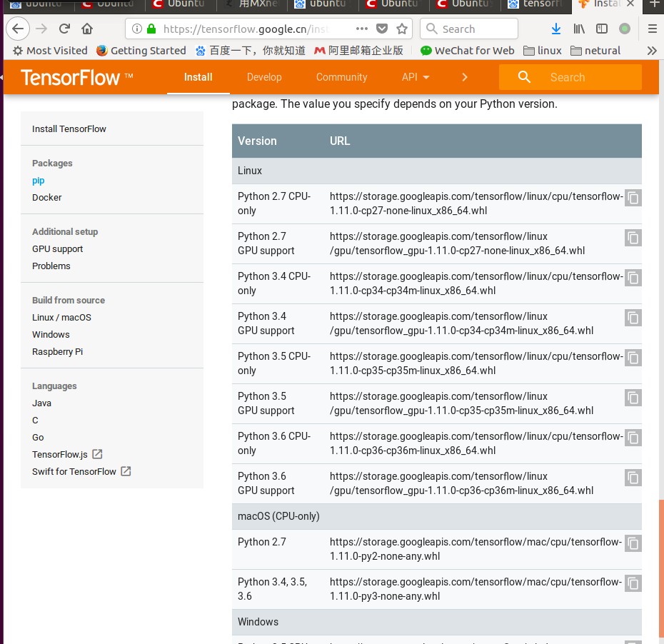Click the Firefox reload page icon
This screenshot has height=644, width=664.
64,29
